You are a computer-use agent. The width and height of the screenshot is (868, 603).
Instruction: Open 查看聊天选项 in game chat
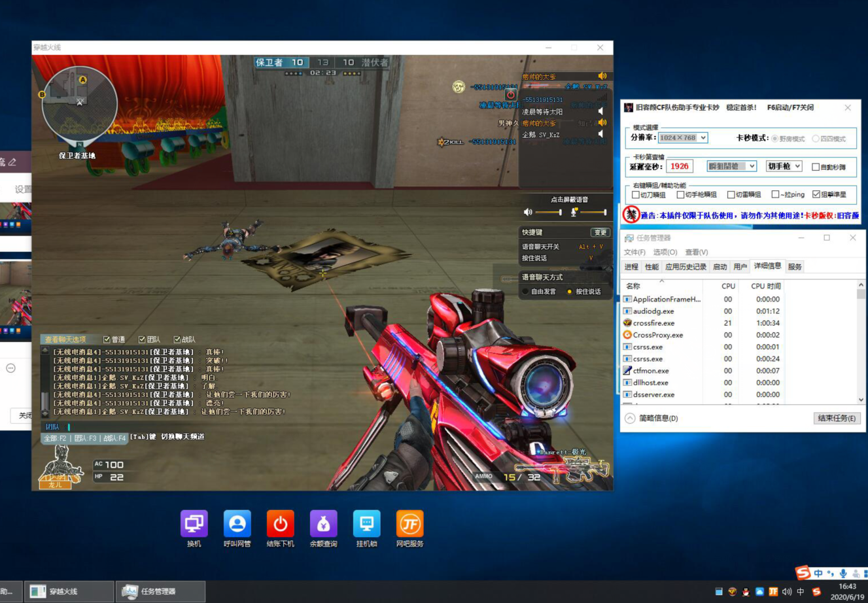coord(65,339)
